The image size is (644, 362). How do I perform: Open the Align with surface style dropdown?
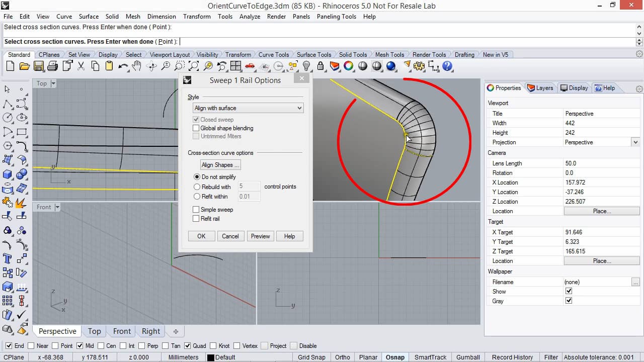[x=248, y=108]
